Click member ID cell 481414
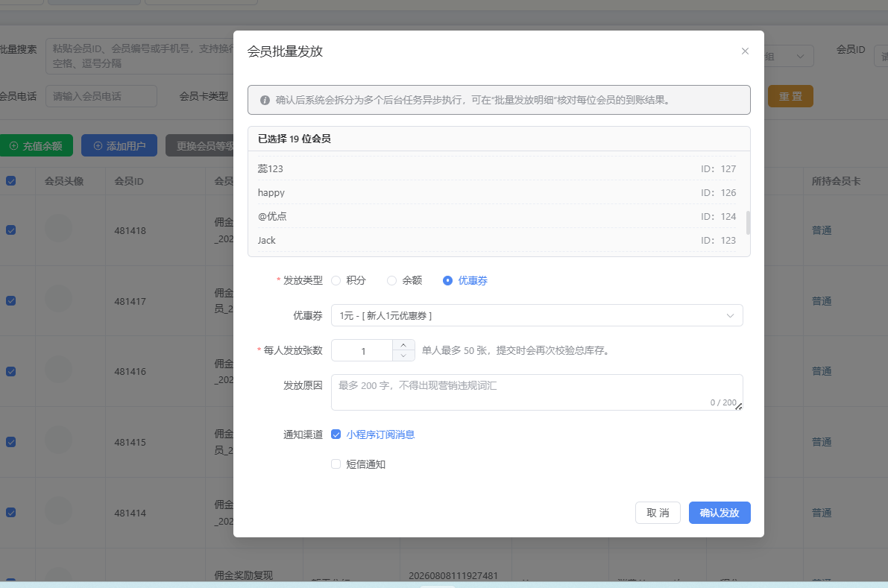 [x=130, y=513]
